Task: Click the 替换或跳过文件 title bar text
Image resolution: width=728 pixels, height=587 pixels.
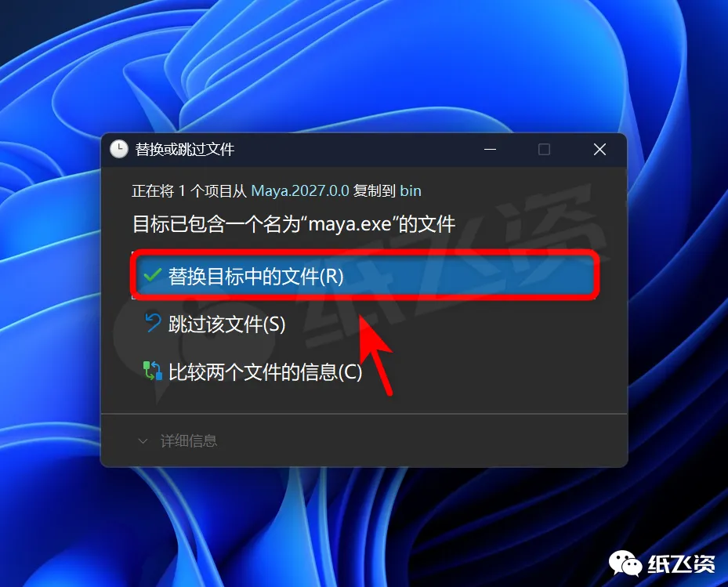Action: coord(185,150)
